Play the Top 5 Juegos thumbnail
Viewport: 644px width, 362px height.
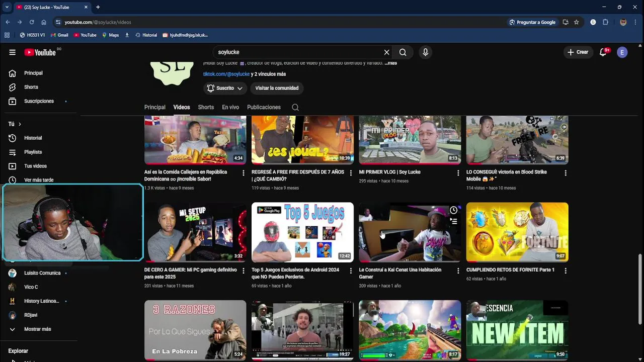point(302,232)
